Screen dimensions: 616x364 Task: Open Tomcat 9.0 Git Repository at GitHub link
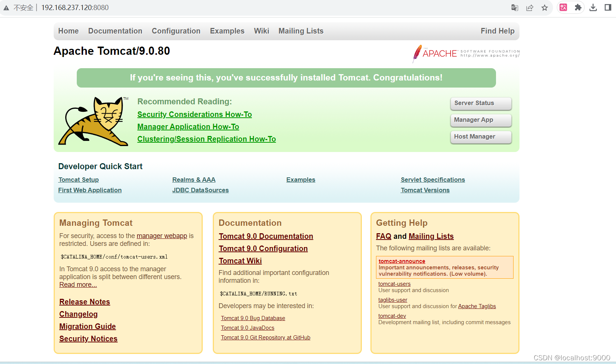265,338
